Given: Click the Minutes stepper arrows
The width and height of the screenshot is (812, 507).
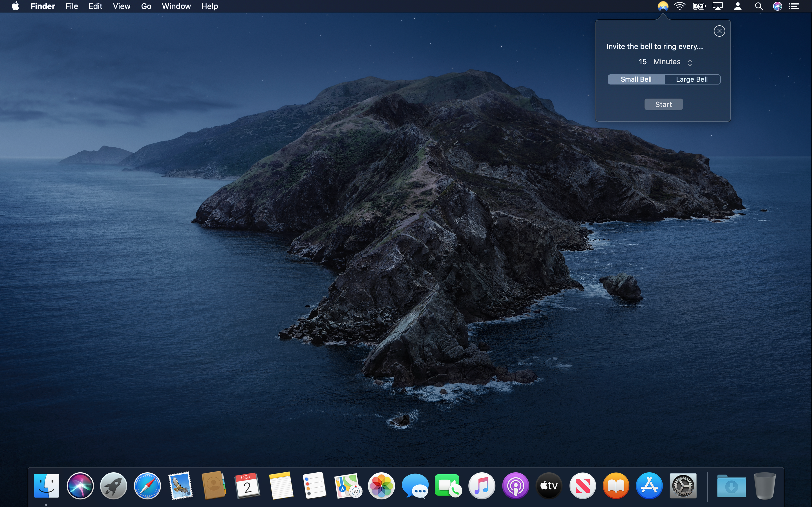Looking at the screenshot, I should click(690, 62).
